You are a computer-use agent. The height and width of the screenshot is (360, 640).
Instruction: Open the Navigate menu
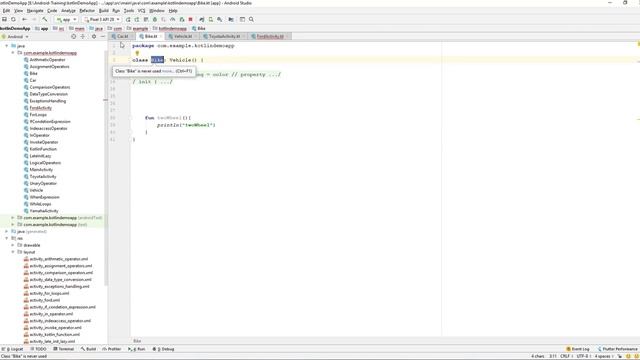tap(35, 11)
